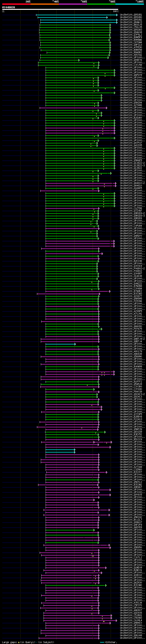Click the cyan ~100% identity legend segment
Viewport: 146px width, 644px height.
[130, 4]
